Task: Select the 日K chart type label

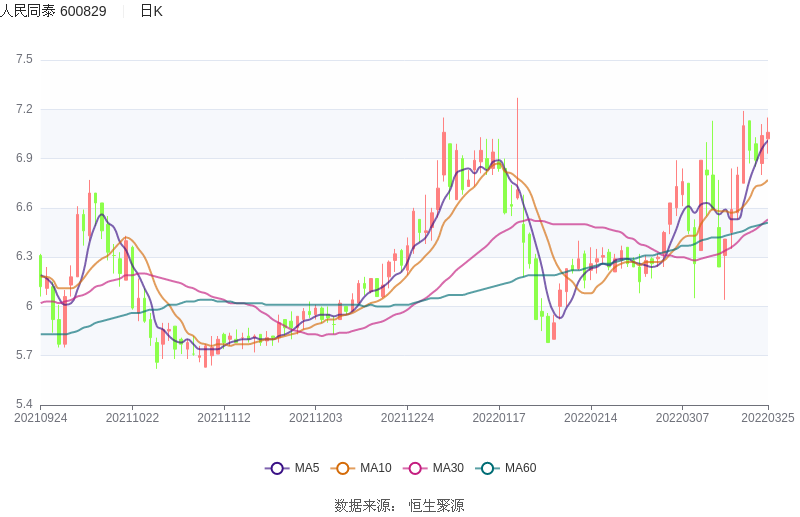Action: [x=151, y=11]
